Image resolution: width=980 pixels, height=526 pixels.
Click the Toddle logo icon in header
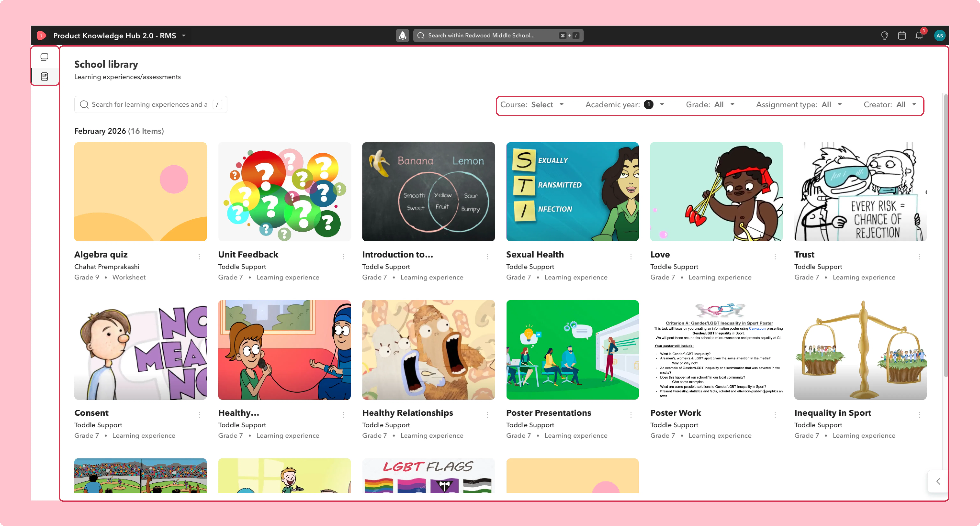click(41, 35)
